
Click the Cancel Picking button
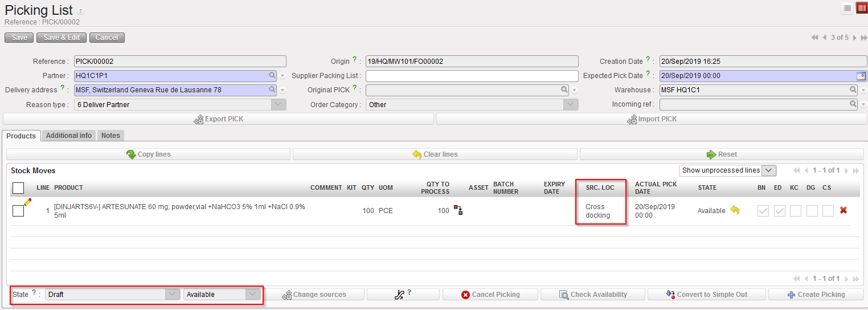point(490,295)
